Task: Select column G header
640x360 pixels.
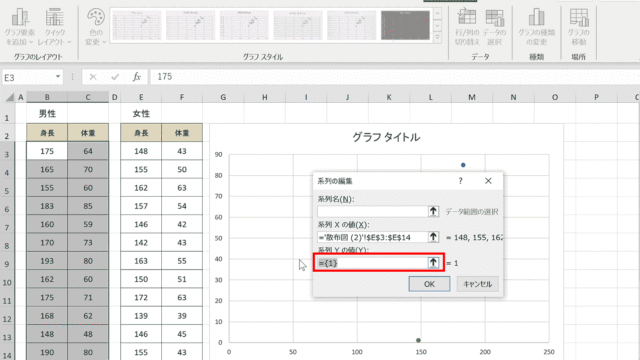Action: pos(223,97)
